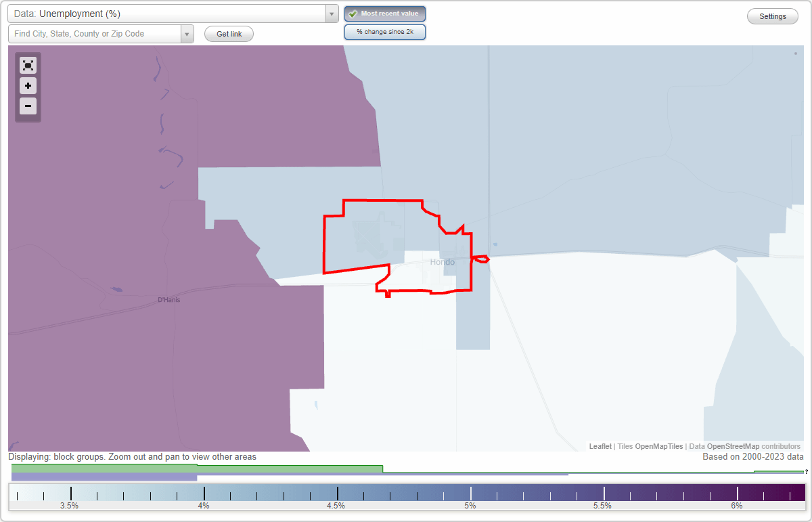Open the Settings panel

click(x=772, y=16)
